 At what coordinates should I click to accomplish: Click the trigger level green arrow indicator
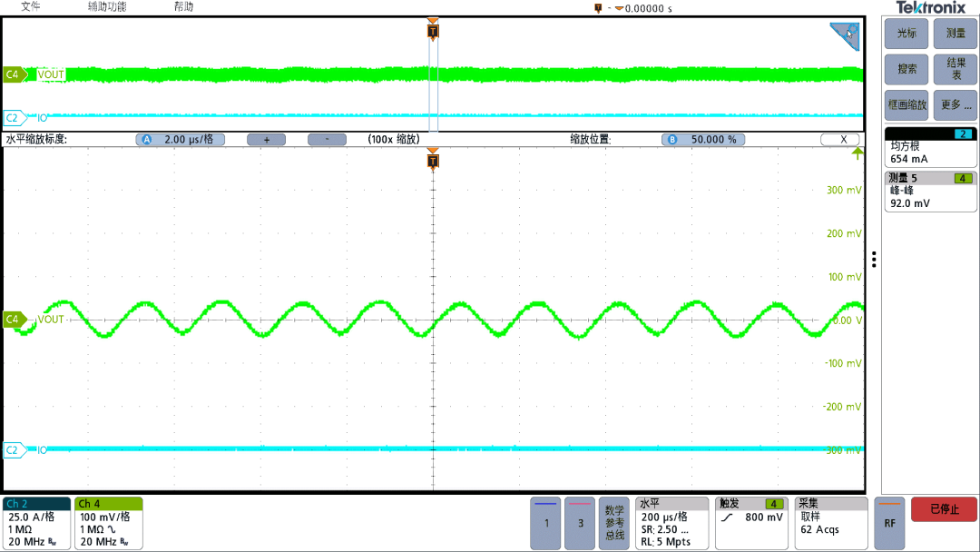click(857, 153)
